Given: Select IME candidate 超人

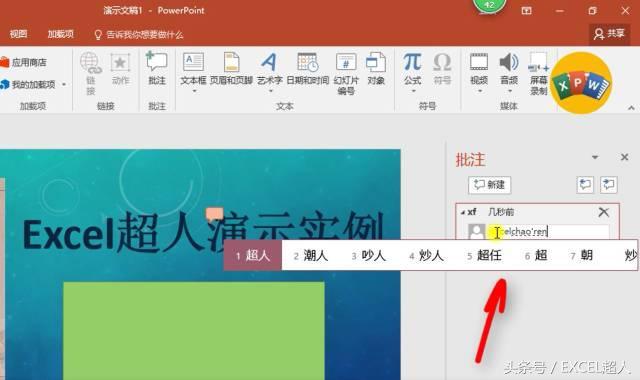Looking at the screenshot, I should [x=253, y=256].
